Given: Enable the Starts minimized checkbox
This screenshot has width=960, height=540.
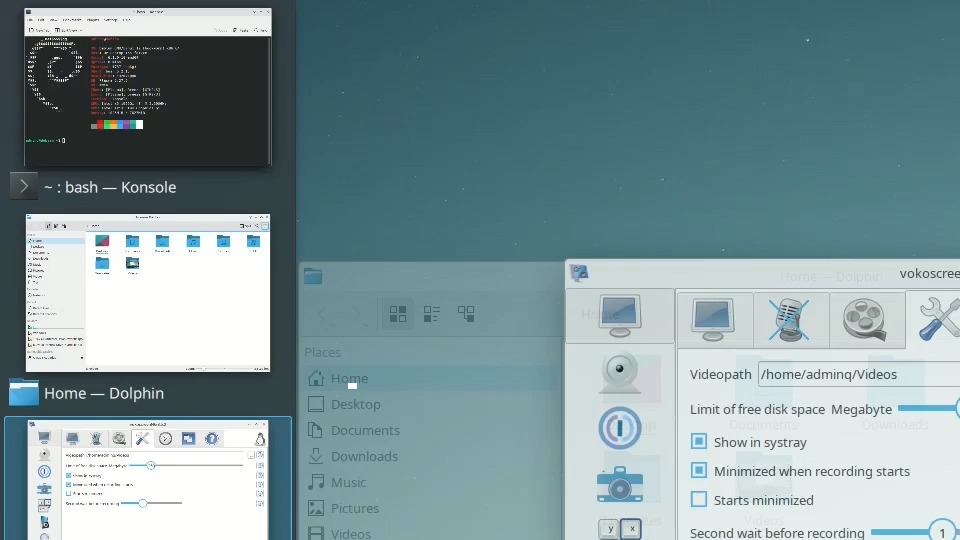Looking at the screenshot, I should (x=699, y=500).
